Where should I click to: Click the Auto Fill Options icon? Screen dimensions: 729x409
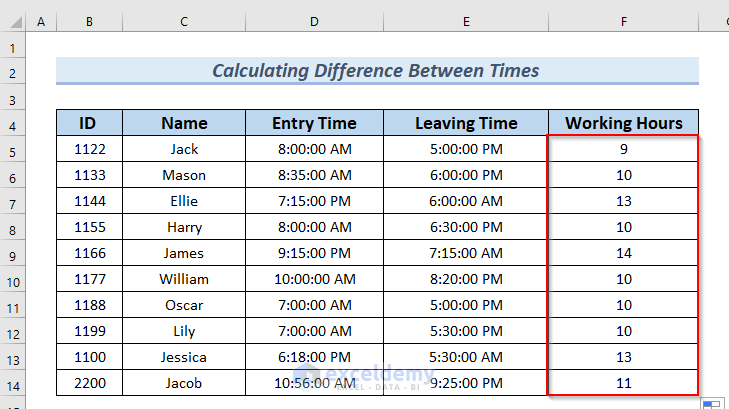(x=711, y=402)
